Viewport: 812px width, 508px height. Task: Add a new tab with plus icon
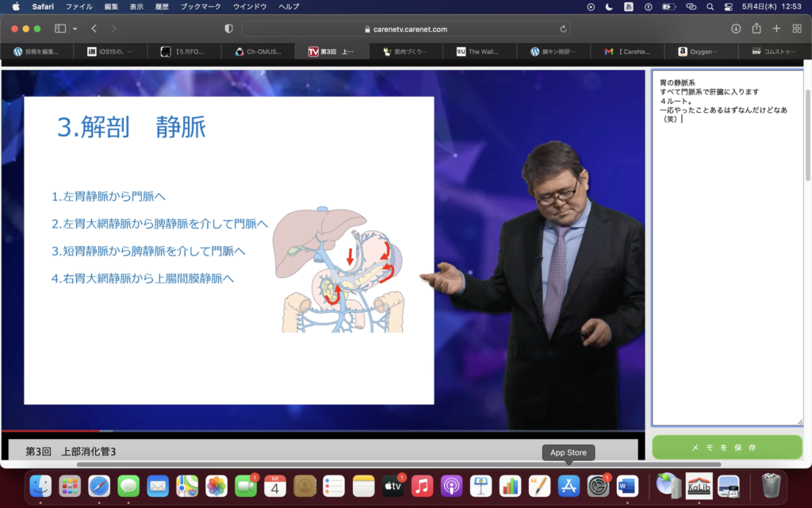point(776,29)
